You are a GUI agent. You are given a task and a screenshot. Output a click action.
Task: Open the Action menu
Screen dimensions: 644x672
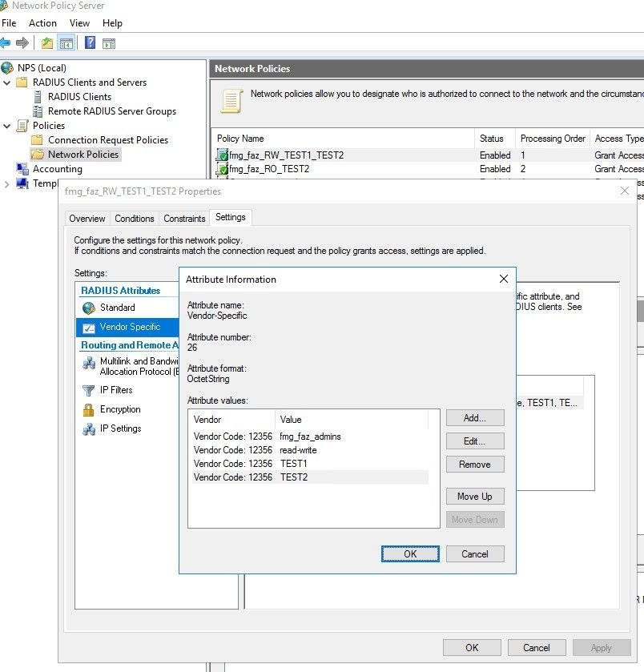point(42,23)
